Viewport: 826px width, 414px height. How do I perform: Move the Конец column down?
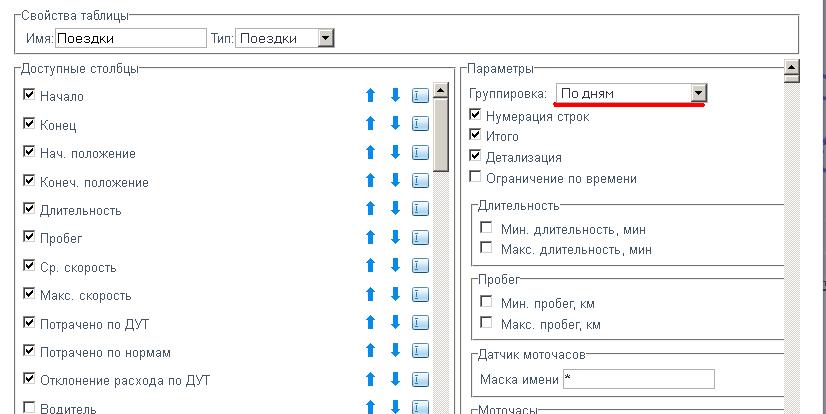[x=395, y=123]
